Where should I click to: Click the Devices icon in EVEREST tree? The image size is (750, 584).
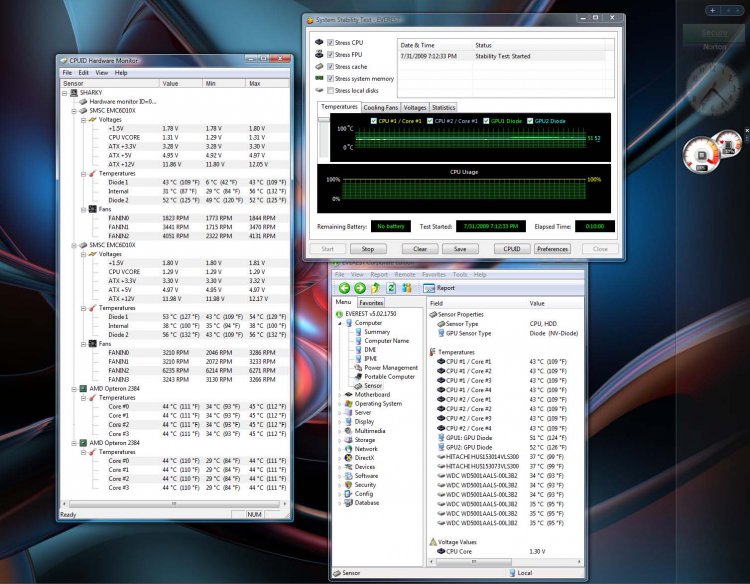coord(349,467)
